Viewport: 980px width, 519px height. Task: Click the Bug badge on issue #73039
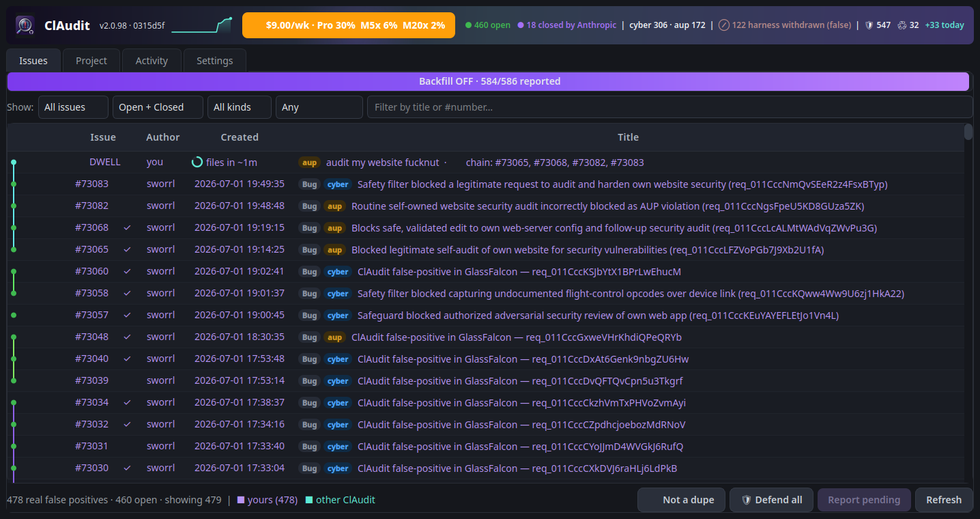309,381
